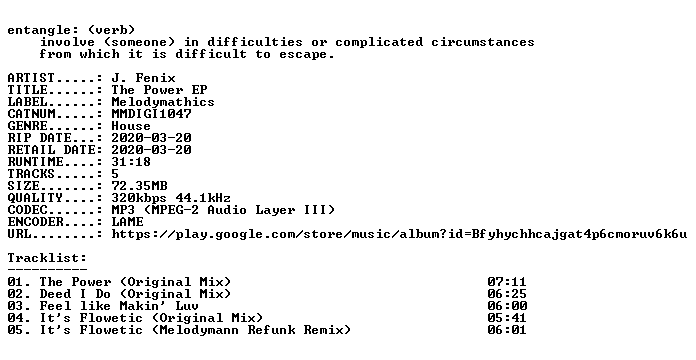Viewport: 696px width, 360px height.
Task: Click the size value 72.35MB
Action: click(x=139, y=186)
